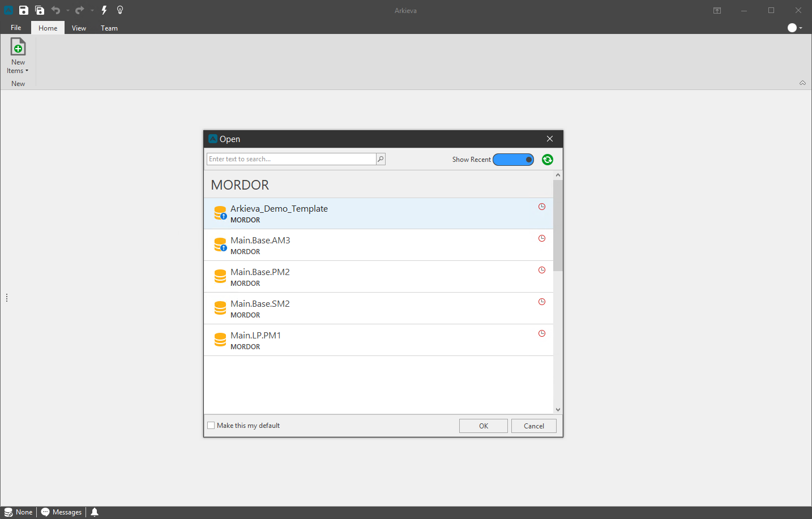Click the lightbulb icon in title bar
Viewport: 812px width, 519px height.
120,10
